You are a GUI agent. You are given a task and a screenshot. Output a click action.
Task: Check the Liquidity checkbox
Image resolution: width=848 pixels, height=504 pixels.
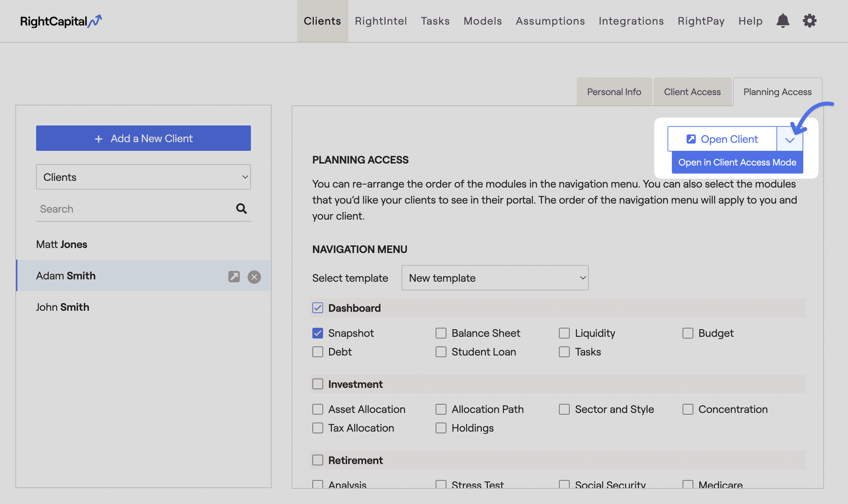tap(564, 333)
